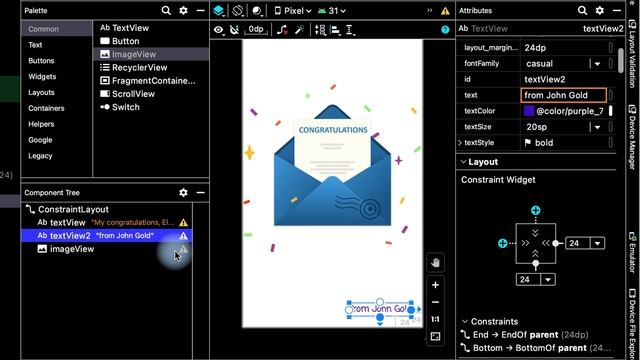The image size is (640, 360).
Task: Search in Attributes panel
Action: click(582, 11)
